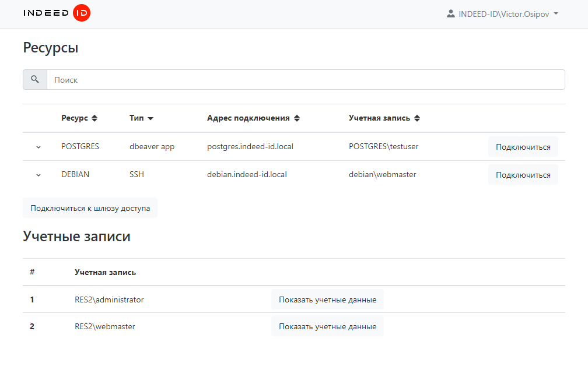Click the dbeaver app type cell
This screenshot has width=588, height=370.
click(x=152, y=146)
